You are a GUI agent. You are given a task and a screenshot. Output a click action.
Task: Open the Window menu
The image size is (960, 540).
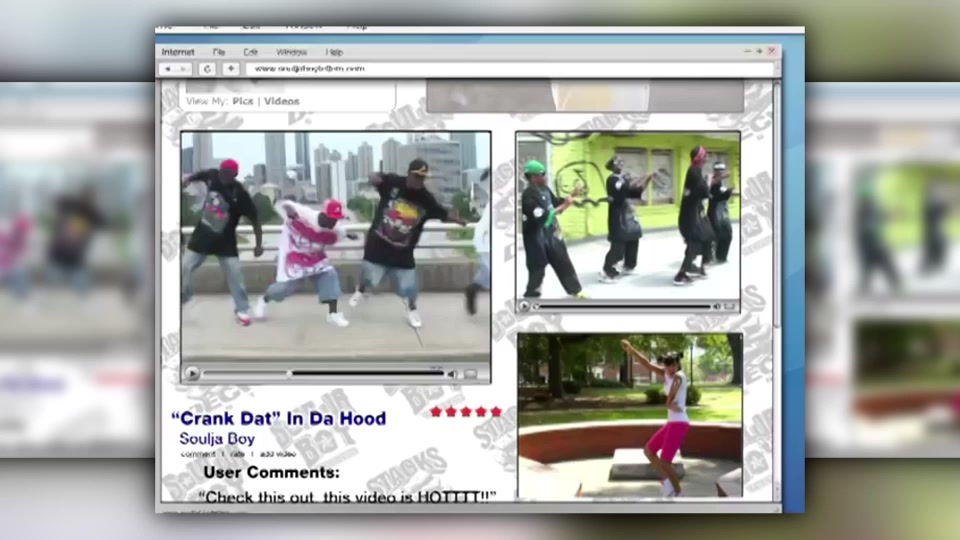coord(291,52)
